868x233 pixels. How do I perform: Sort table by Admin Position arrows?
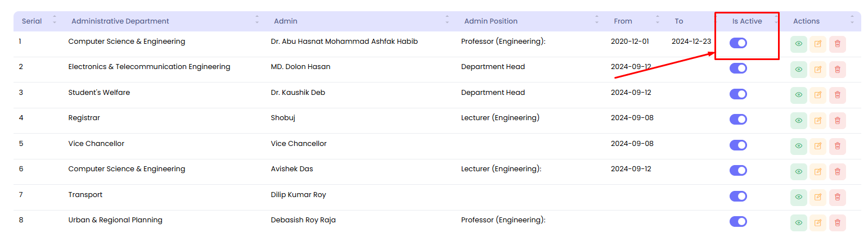coord(597,21)
